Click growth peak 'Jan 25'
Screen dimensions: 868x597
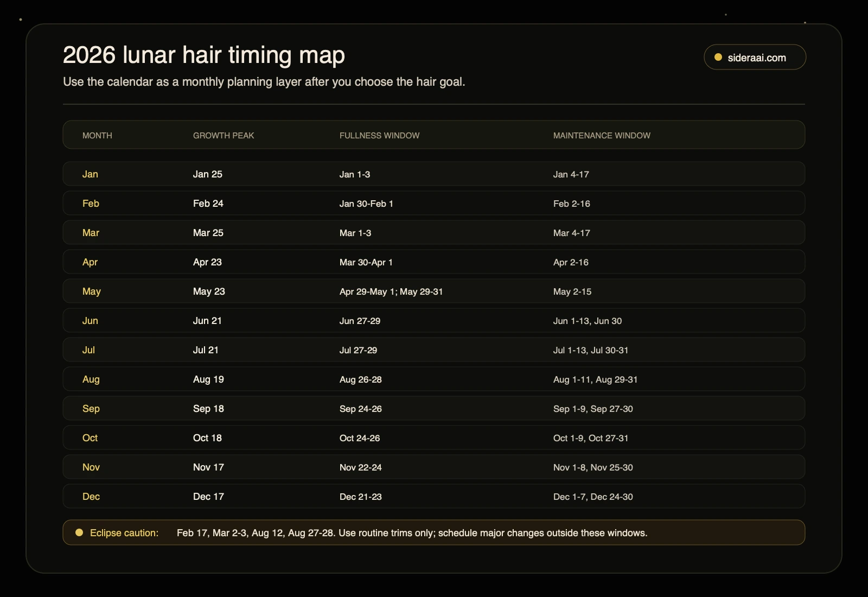point(208,174)
